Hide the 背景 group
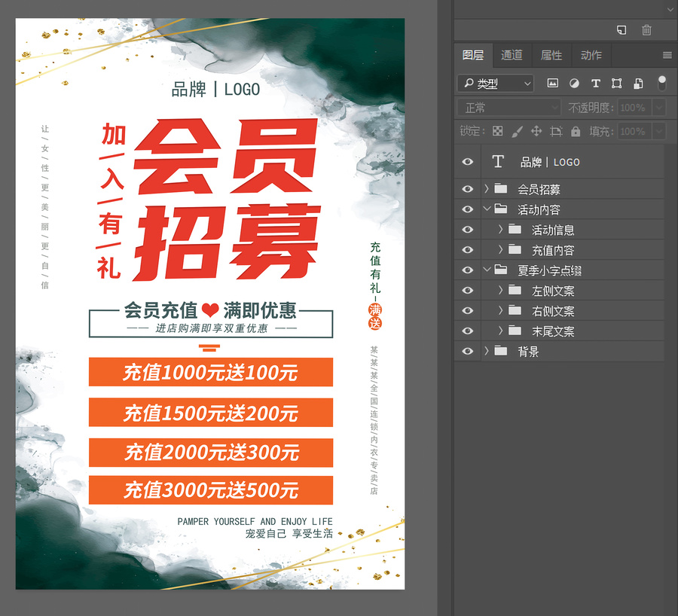This screenshot has height=616, width=678. point(467,351)
